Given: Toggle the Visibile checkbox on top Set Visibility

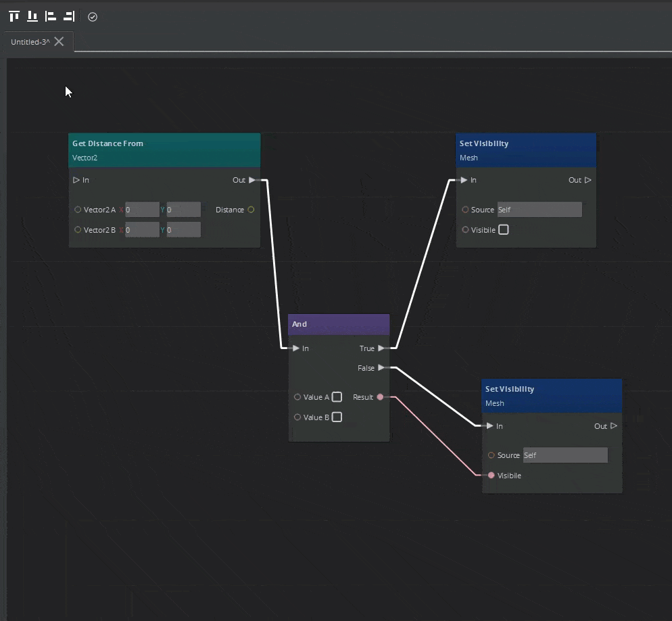Looking at the screenshot, I should (503, 229).
